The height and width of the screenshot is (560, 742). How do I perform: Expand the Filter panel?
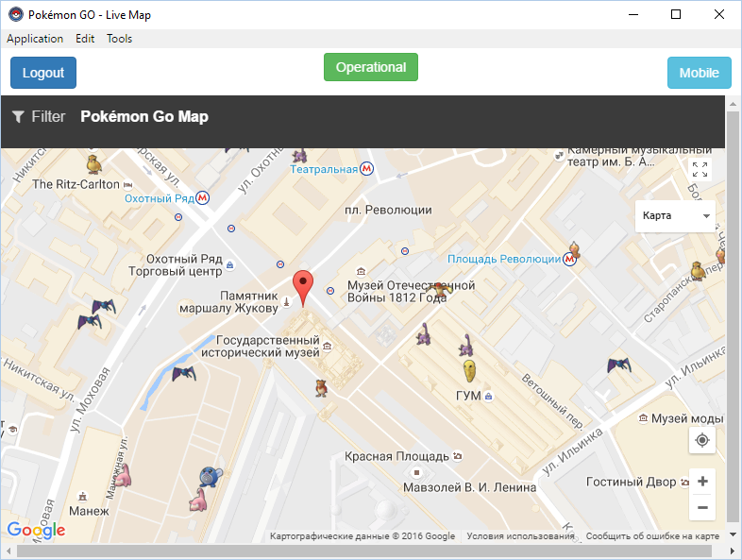pyautogui.click(x=39, y=117)
